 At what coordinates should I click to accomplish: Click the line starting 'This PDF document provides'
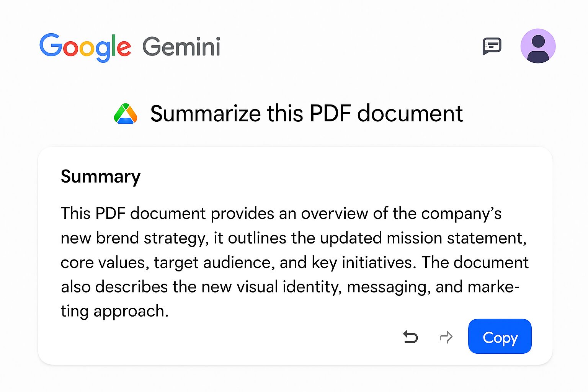[281, 214]
